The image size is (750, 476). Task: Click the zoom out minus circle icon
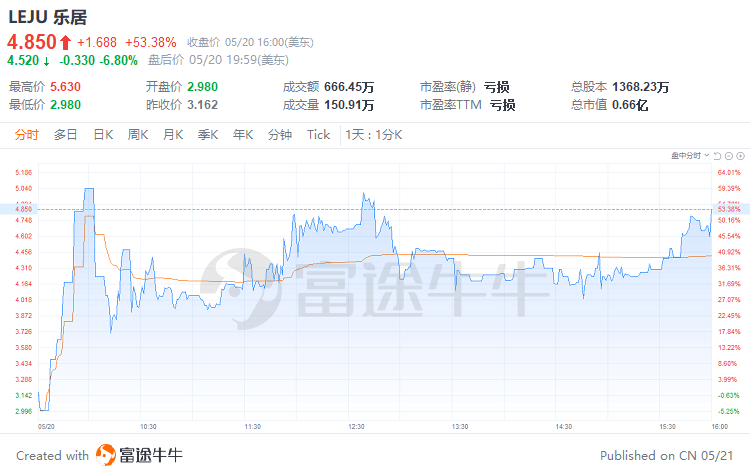[x=729, y=156]
